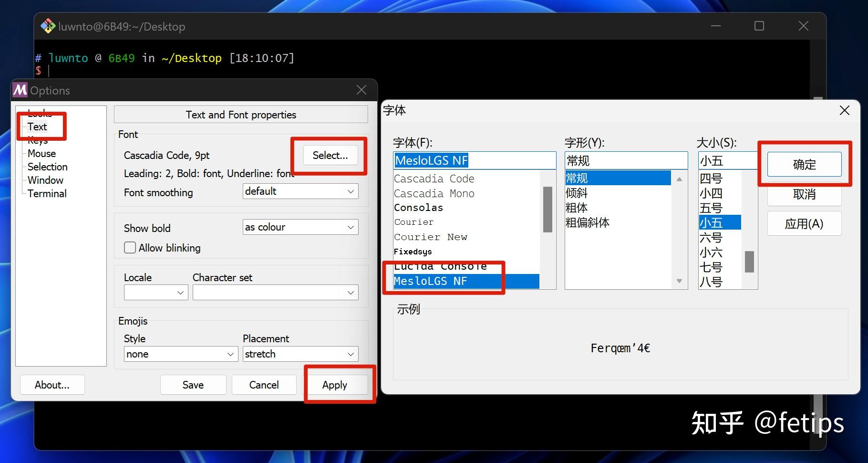Click the M icon on the Options dialog
Screen dimensions: 868x463
(20, 90)
